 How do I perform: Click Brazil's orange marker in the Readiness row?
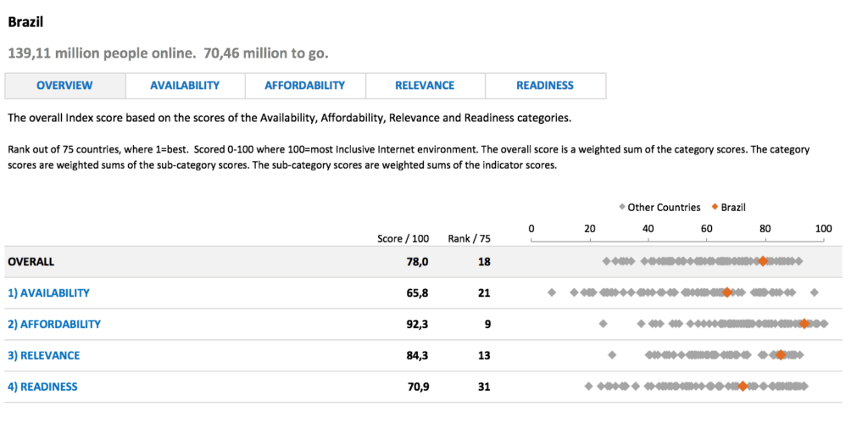pos(743,387)
